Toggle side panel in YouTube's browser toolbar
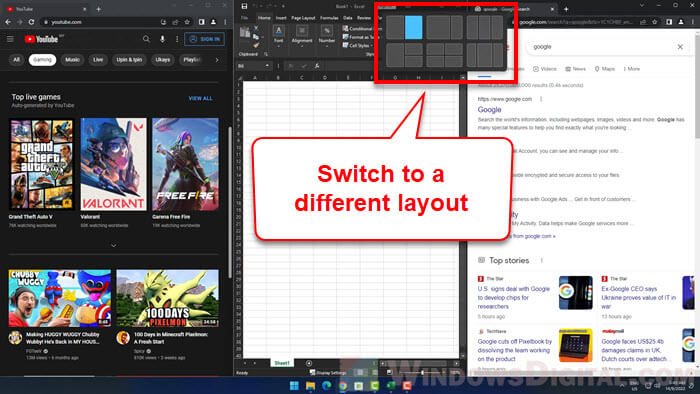 tap(201, 22)
